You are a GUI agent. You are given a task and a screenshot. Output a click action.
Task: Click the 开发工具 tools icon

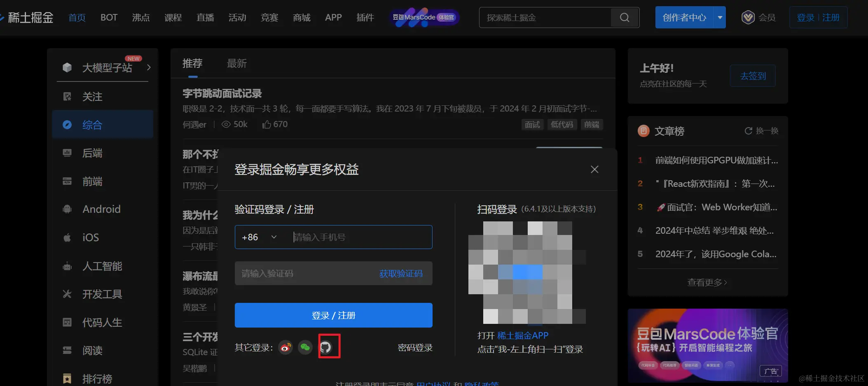click(67, 294)
